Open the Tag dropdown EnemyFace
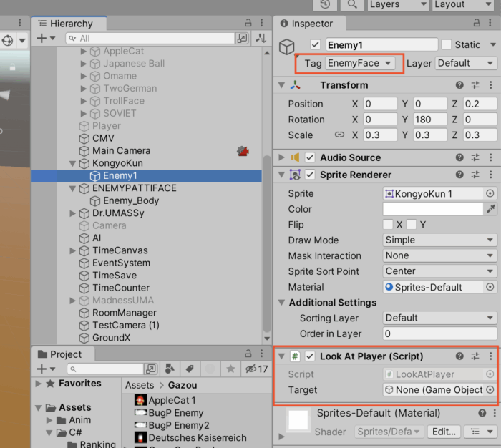This screenshot has width=501, height=448. (x=360, y=63)
